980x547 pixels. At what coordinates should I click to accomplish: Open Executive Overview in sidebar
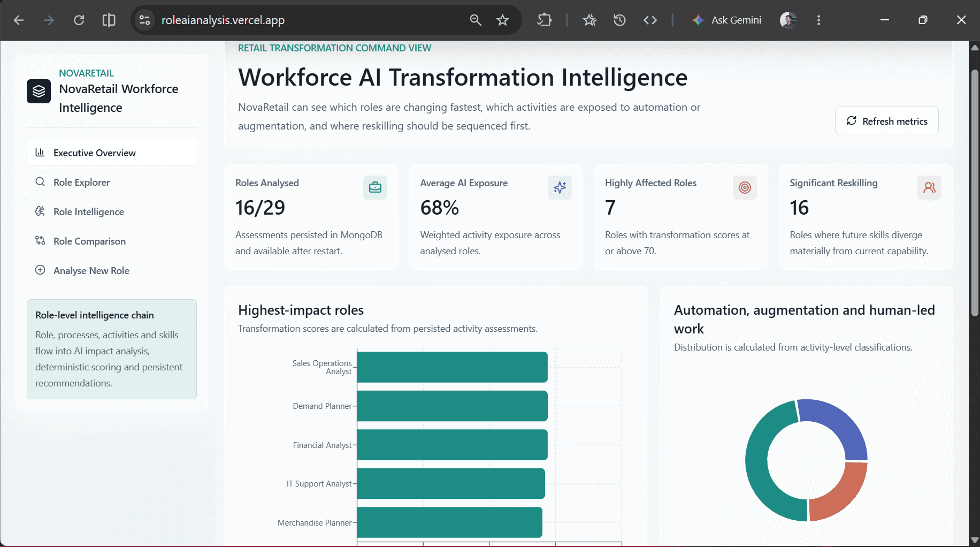pyautogui.click(x=112, y=153)
